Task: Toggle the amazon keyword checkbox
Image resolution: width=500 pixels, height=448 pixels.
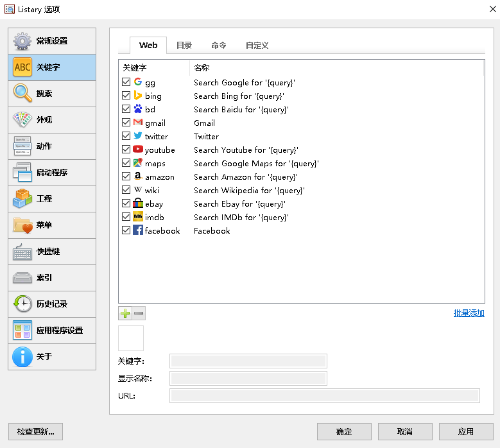Action: (x=126, y=177)
